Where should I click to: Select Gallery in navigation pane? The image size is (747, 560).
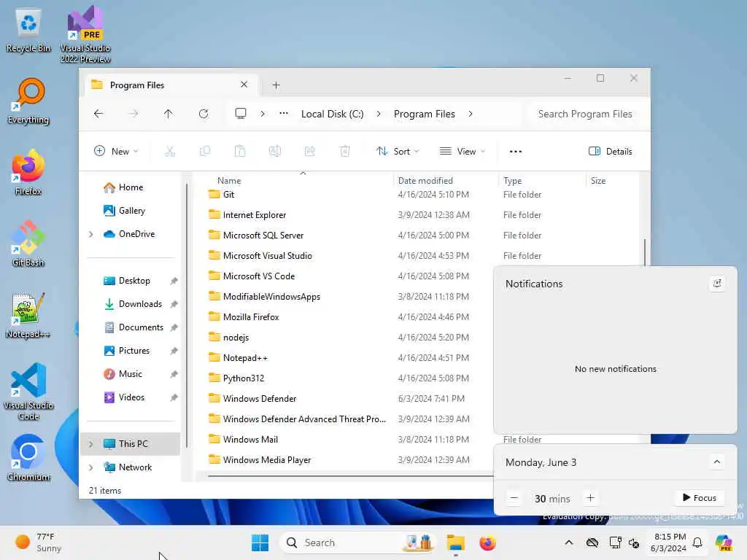point(132,211)
